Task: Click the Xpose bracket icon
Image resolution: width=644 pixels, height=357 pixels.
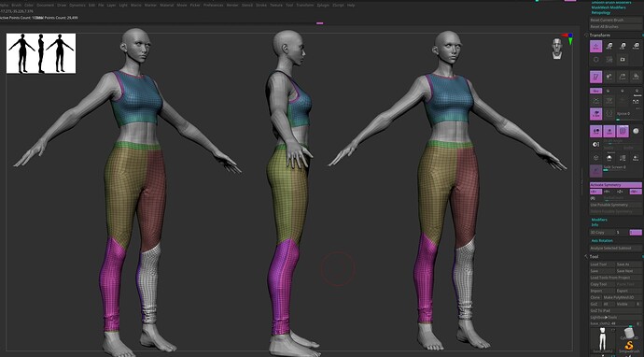Action: pos(609,114)
